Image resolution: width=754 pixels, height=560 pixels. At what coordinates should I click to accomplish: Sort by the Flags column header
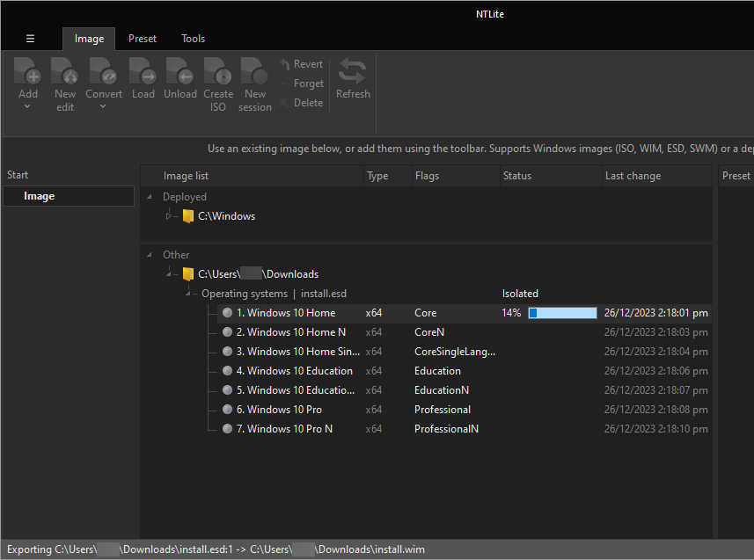coord(456,176)
